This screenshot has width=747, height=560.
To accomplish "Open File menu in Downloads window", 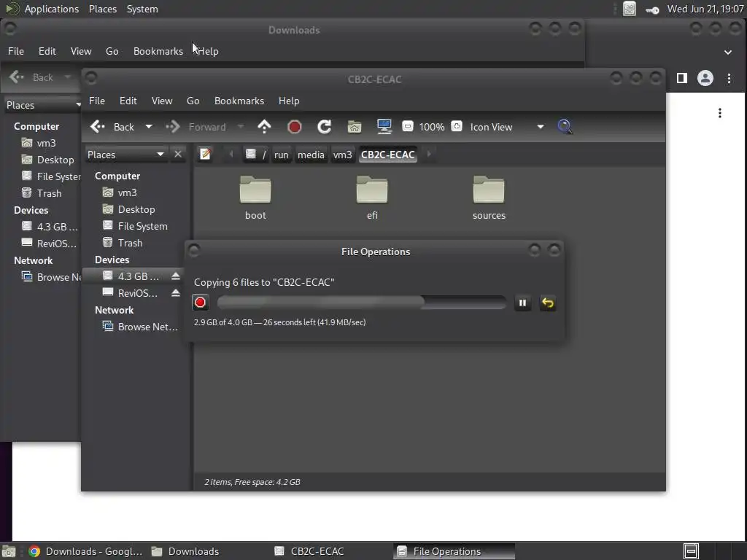I will click(16, 51).
